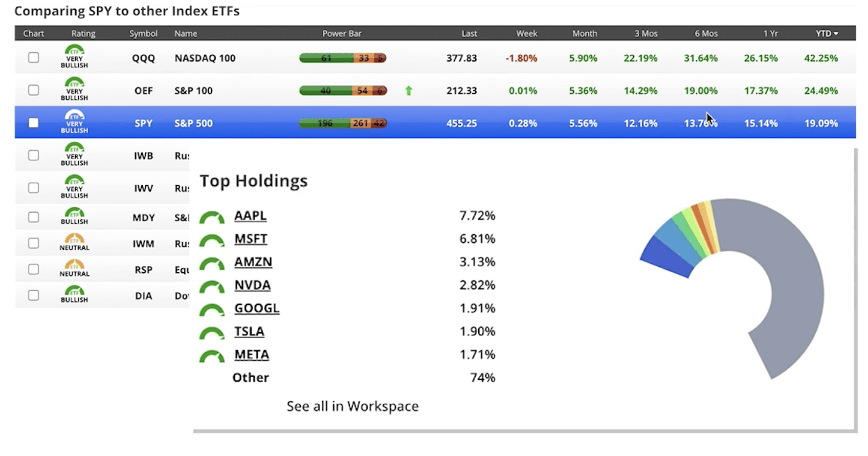Image resolution: width=868 pixels, height=456 pixels.
Task: Sort table by the Symbol column header
Action: (143, 33)
